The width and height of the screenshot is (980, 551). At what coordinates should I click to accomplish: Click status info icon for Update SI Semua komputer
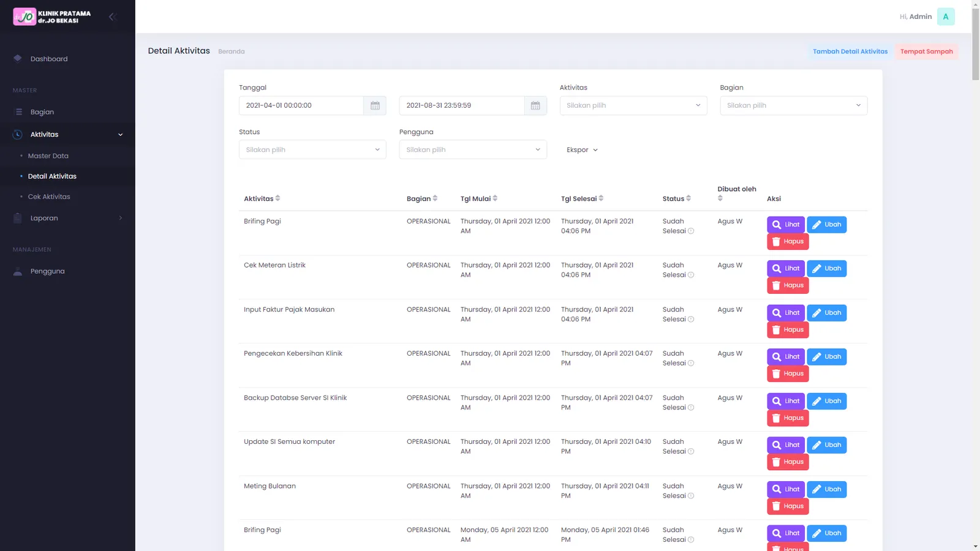point(691,451)
